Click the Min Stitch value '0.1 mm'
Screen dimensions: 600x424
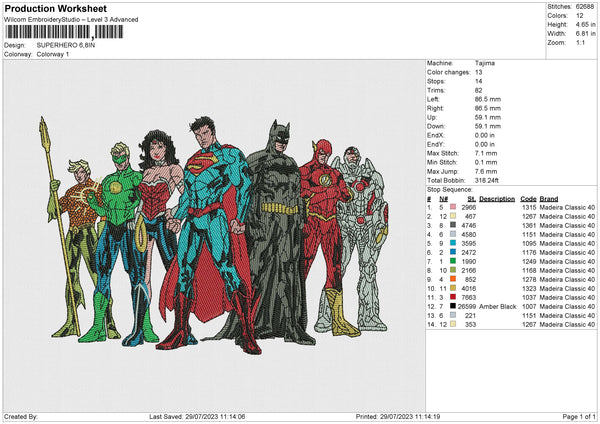point(486,163)
